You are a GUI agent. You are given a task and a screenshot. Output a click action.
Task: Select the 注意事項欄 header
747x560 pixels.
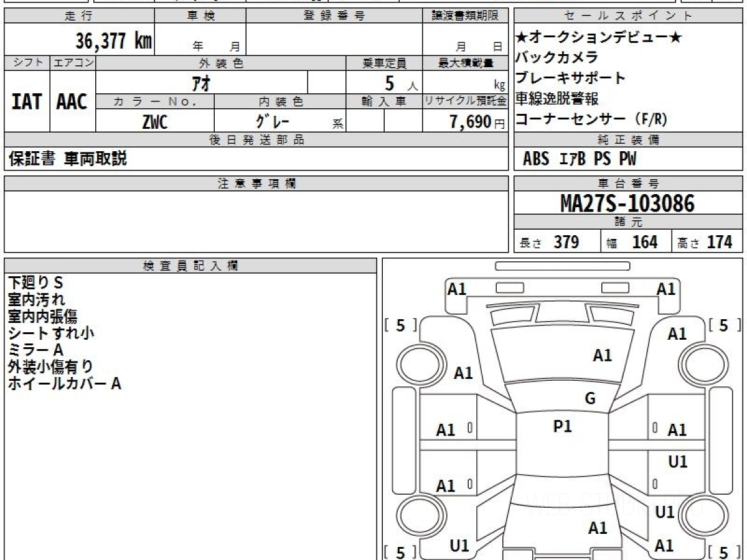coord(256,184)
